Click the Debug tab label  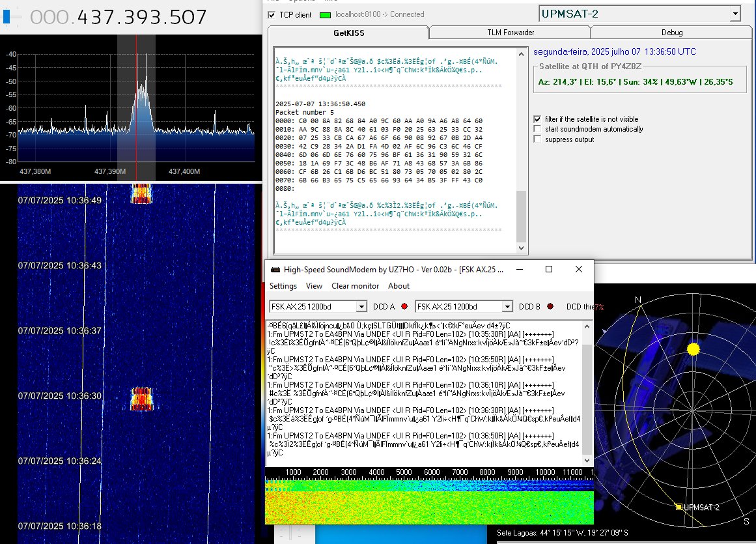[x=671, y=31]
